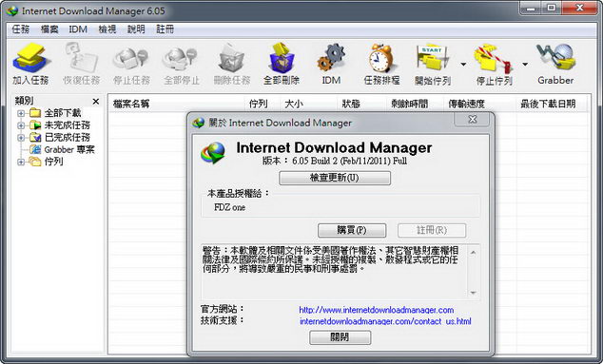Click the 加入任務 (Add task) toolbar icon
603x364 pixels.
click(x=30, y=58)
